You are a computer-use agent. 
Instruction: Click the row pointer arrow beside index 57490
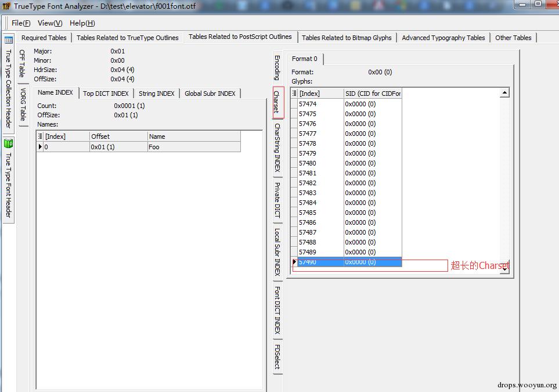[x=294, y=262]
